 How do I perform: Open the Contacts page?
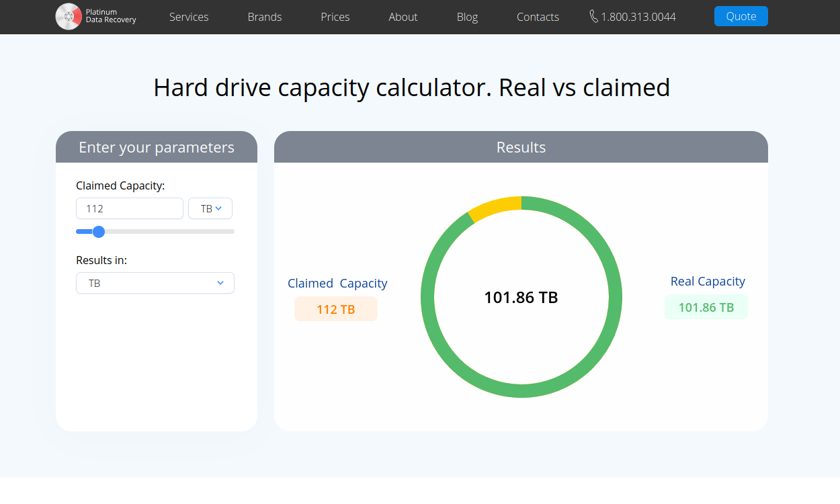pyautogui.click(x=538, y=17)
